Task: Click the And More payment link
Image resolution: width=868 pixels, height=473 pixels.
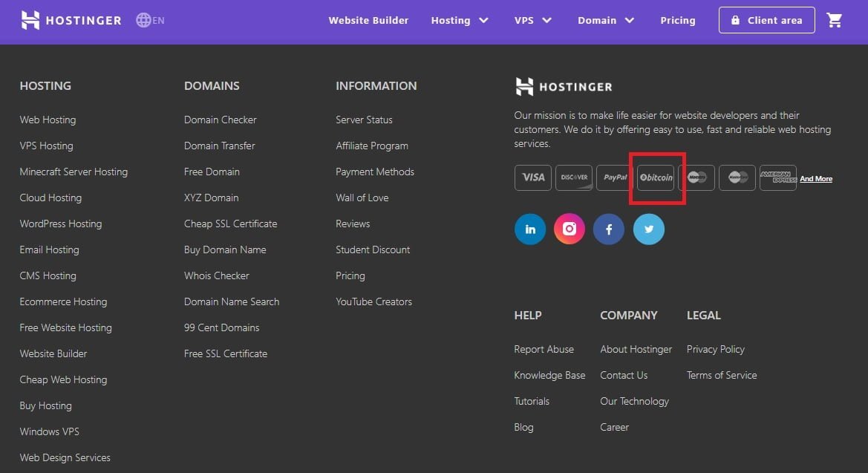Action: point(816,178)
